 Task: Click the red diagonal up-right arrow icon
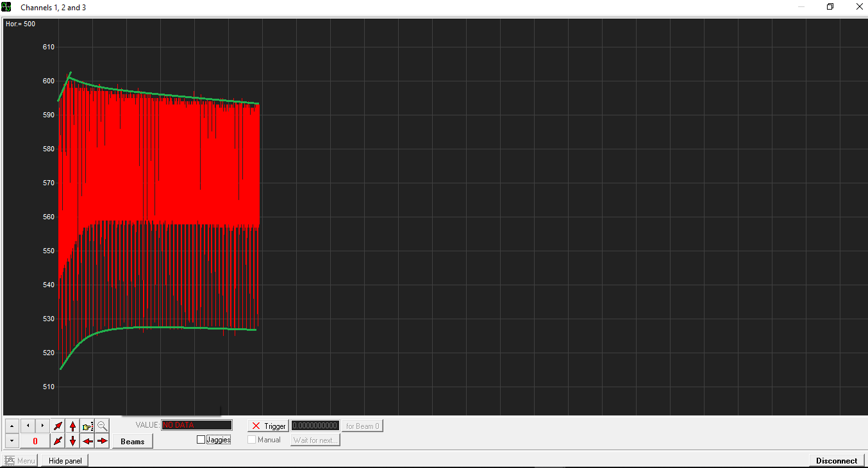coord(58,426)
